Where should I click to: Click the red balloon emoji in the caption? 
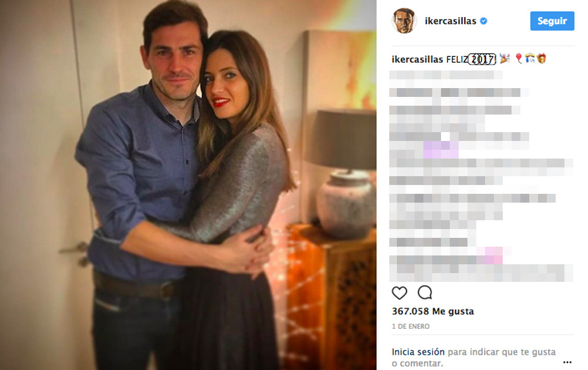coord(519,59)
